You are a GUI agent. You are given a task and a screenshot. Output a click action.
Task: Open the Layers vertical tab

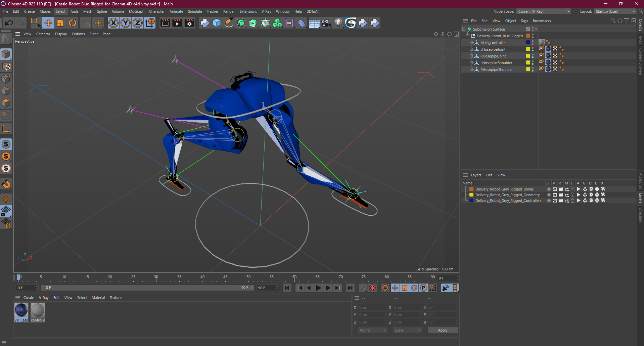tap(640, 198)
